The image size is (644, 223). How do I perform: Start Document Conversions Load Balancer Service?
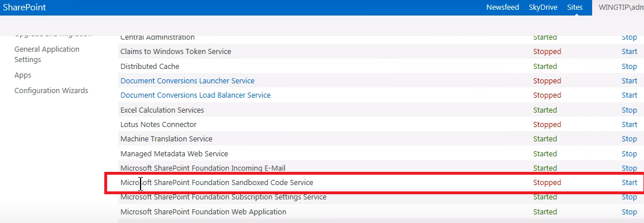coord(629,95)
